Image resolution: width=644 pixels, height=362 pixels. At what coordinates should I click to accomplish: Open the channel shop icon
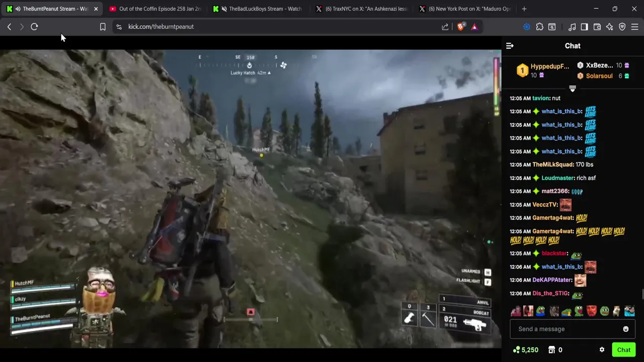coord(551,350)
